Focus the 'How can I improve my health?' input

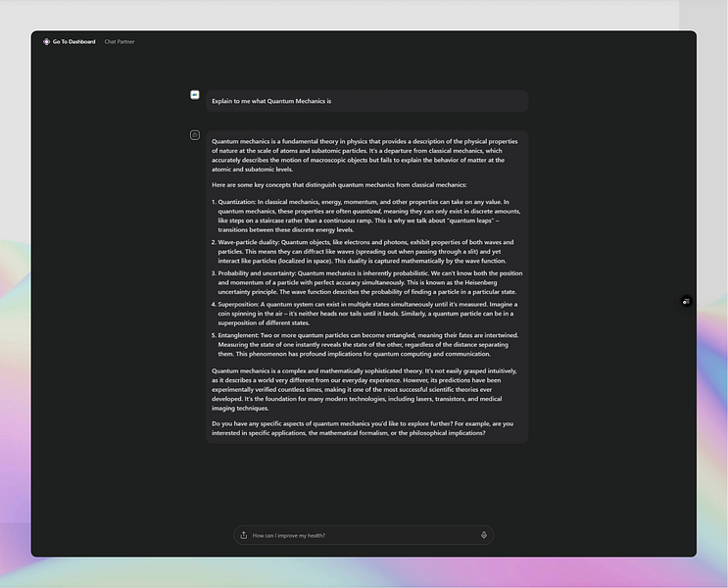click(364, 535)
